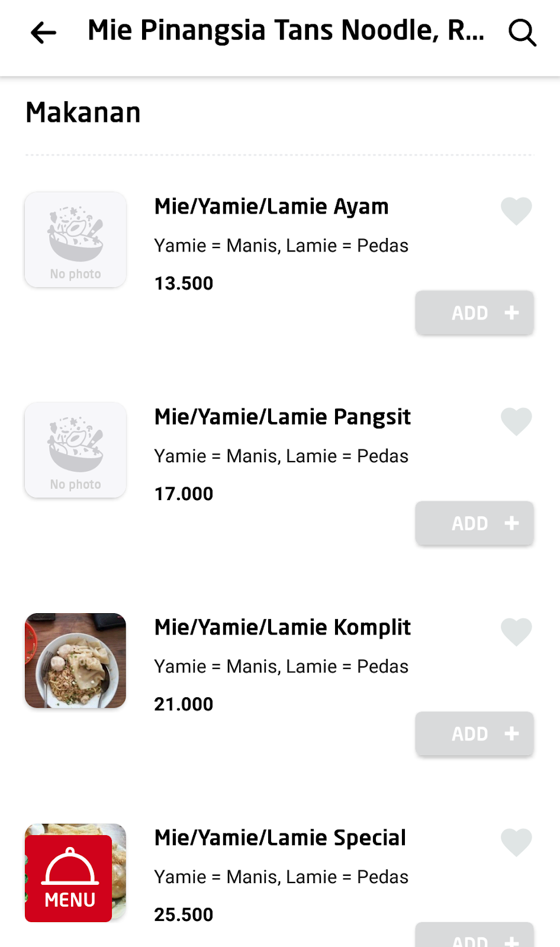
Task: Open the Mie/Yamie/Lamie Ayam item title
Action: (x=271, y=207)
